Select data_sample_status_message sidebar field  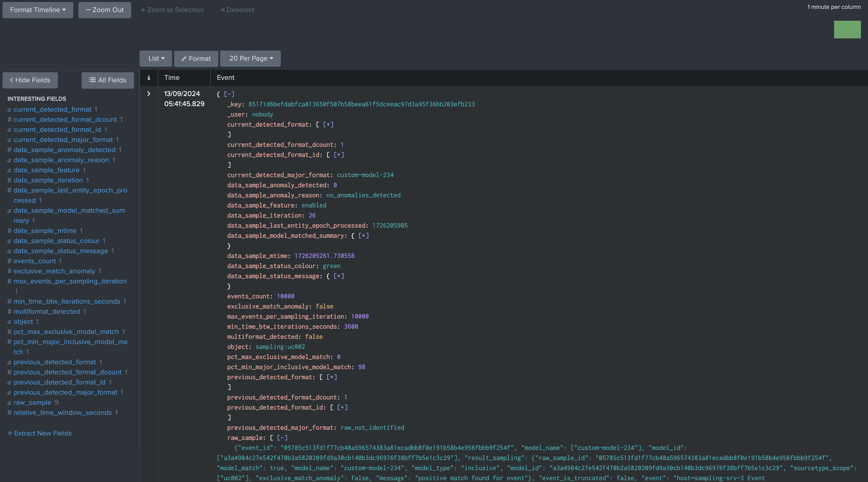pyautogui.click(x=61, y=251)
